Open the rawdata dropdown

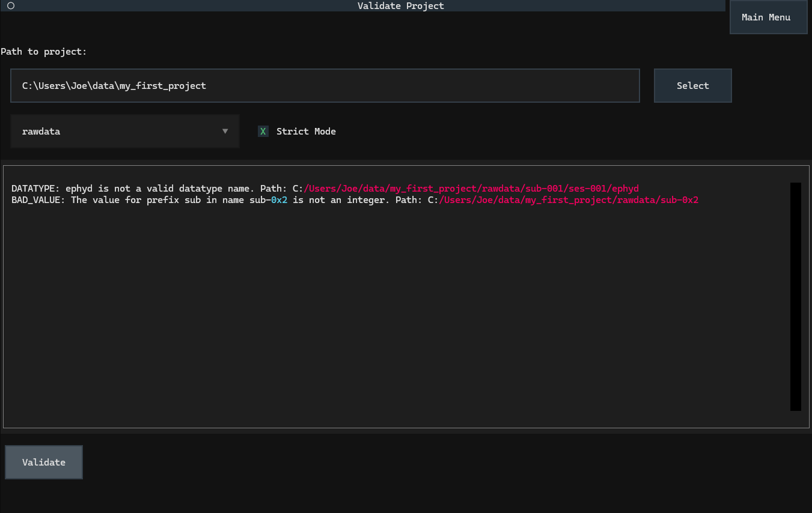(125, 131)
